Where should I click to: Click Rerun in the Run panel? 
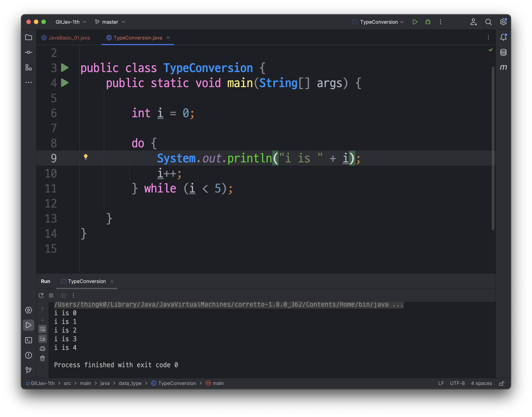(x=41, y=295)
